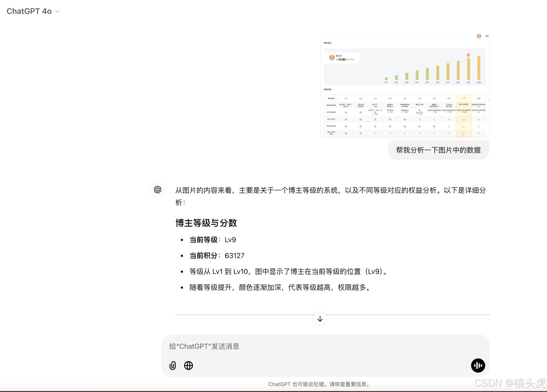Click the bullet about 随着等级提升，颜色逐渐加深
This screenshot has height=392, width=547.
click(280, 288)
